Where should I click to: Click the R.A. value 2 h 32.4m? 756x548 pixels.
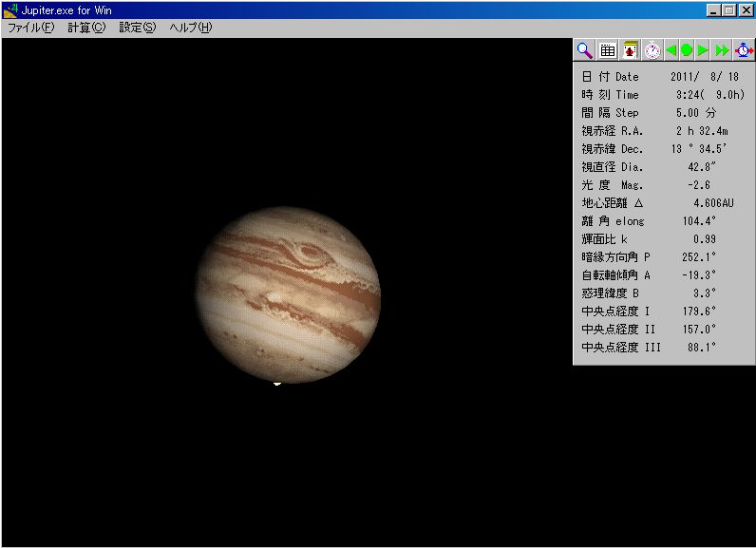click(x=702, y=131)
